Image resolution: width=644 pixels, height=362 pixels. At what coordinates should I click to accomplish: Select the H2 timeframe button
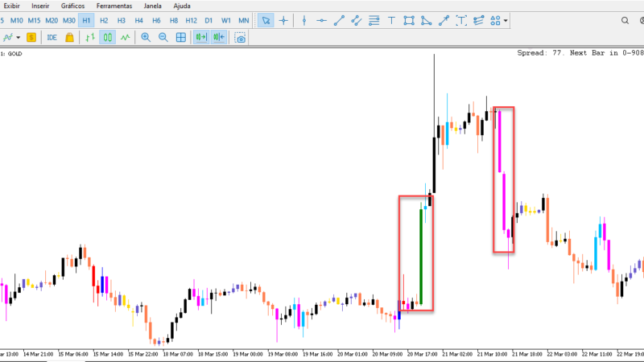tap(104, 21)
